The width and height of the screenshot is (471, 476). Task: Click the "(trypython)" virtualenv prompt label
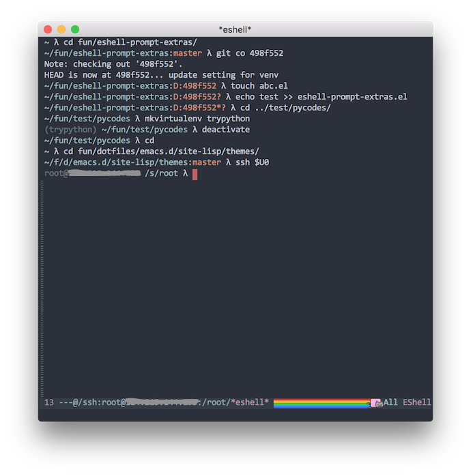(70, 130)
